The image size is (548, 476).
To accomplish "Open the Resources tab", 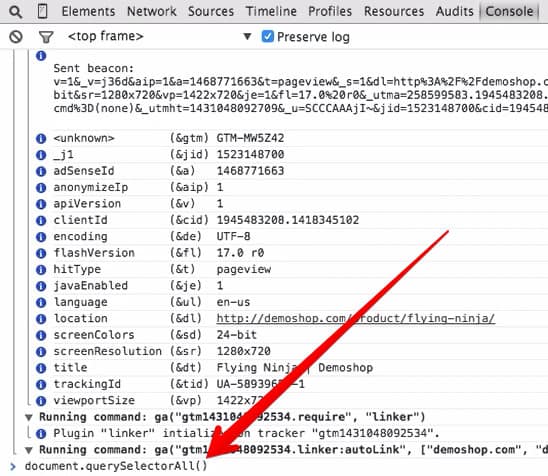I will click(394, 12).
